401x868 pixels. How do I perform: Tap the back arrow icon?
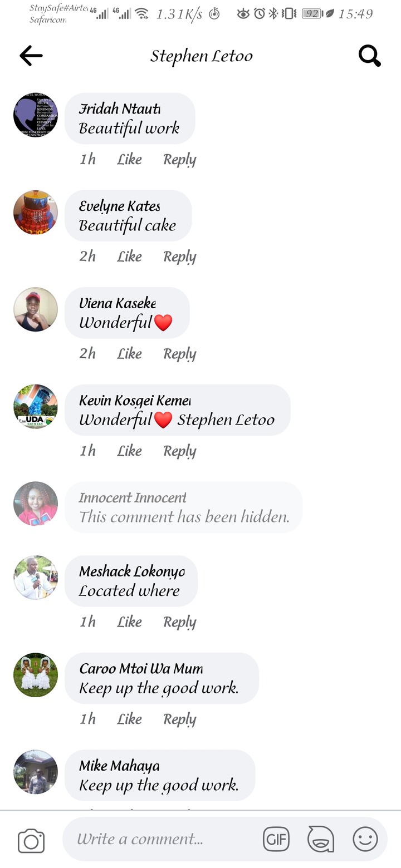pos(31,55)
